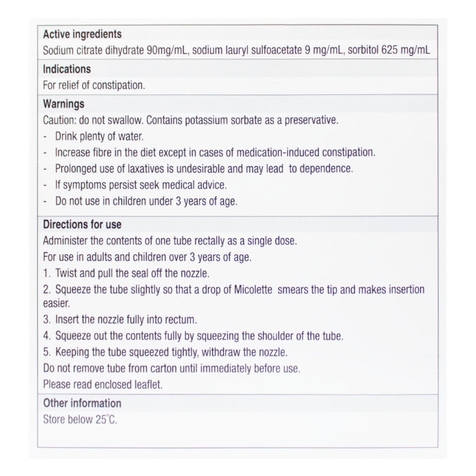Select the 'For relief of constipation' text
This screenshot has width=476, height=476.
[94, 86]
